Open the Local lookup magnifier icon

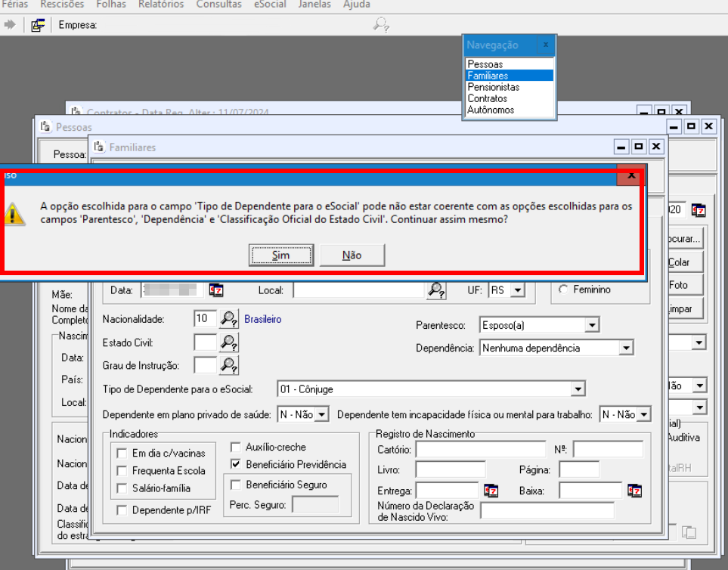[x=436, y=290]
